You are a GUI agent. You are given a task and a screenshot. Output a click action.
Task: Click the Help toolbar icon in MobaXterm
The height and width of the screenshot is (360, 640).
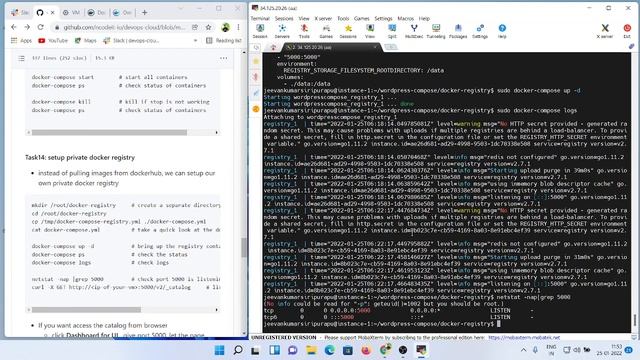(502, 31)
